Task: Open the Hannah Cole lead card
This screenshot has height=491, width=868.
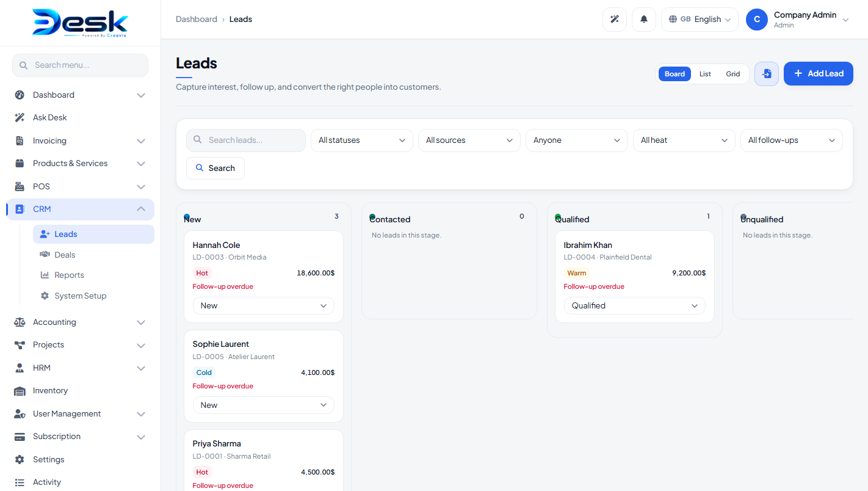Action: [264, 277]
